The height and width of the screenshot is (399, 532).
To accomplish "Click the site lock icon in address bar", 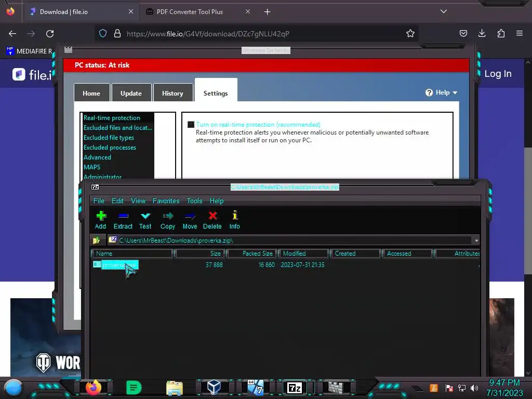I will point(117,34).
